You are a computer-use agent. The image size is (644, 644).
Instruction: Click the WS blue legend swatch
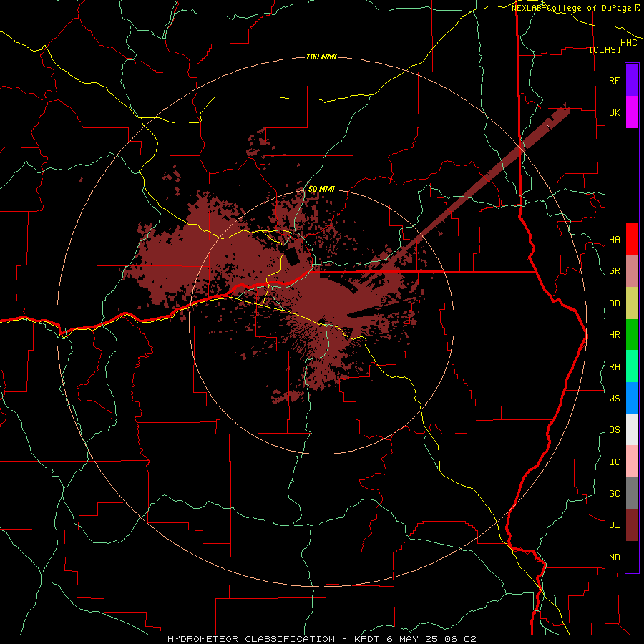click(x=632, y=398)
